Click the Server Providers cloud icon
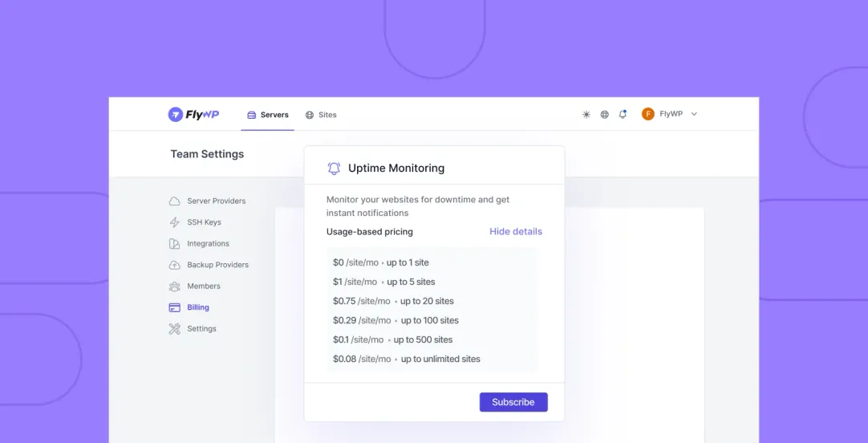Screen dimensions: 868x443 (x=174, y=201)
